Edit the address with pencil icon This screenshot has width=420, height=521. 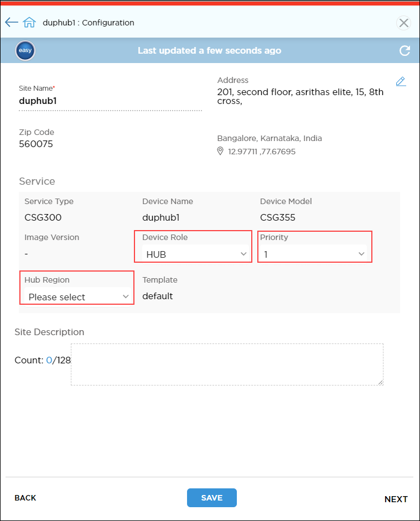click(x=401, y=82)
